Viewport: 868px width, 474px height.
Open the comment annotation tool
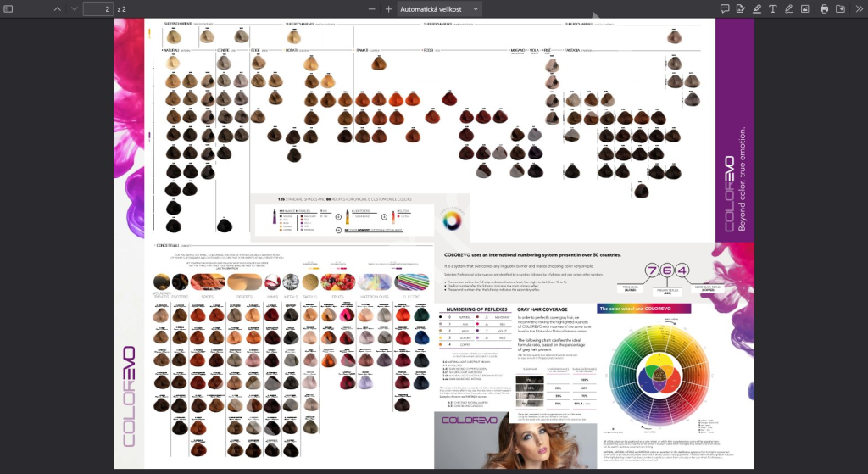[x=725, y=8]
